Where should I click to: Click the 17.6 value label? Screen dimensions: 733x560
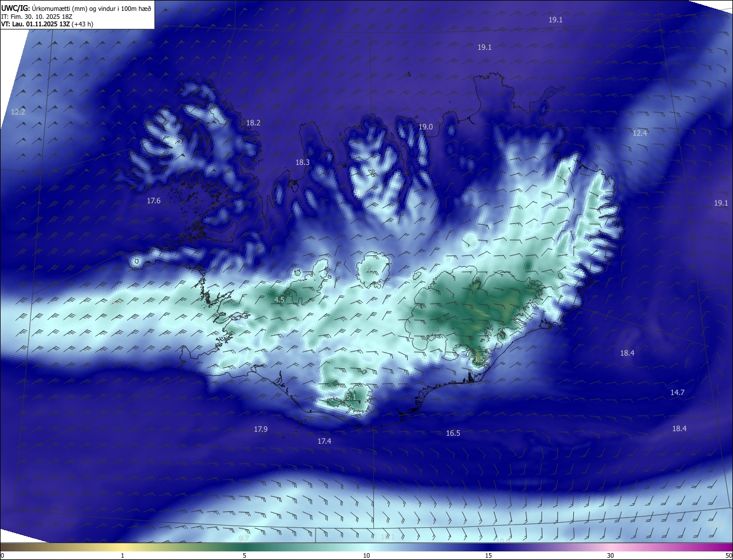[153, 201]
